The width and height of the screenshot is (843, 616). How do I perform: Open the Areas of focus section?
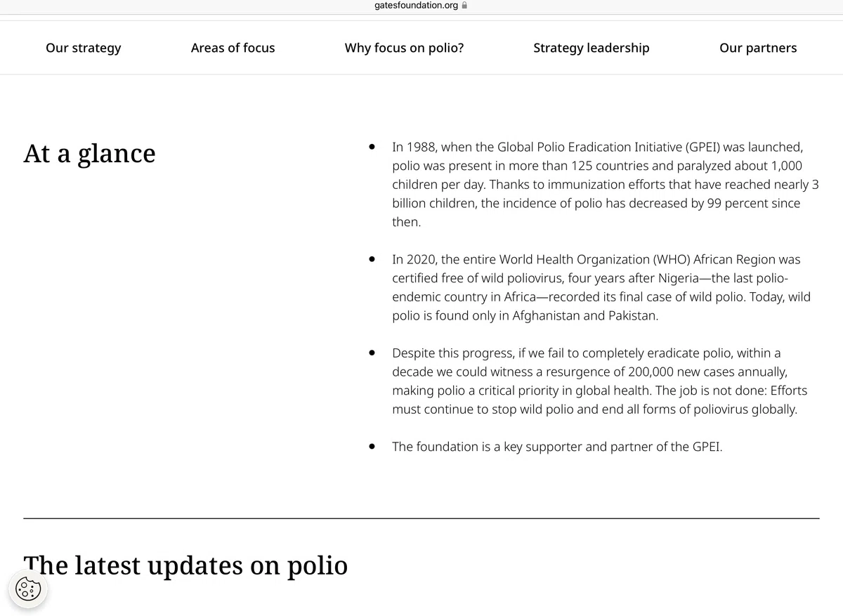(x=233, y=48)
